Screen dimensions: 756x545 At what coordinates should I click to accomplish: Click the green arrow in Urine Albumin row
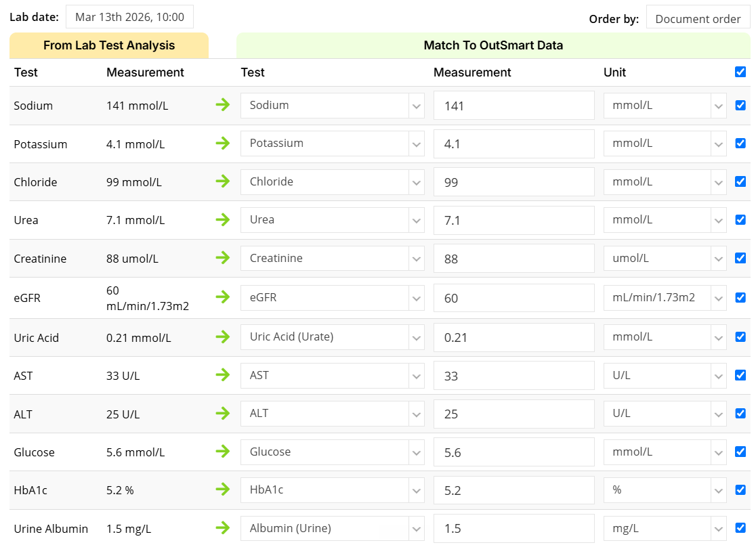pyautogui.click(x=223, y=528)
